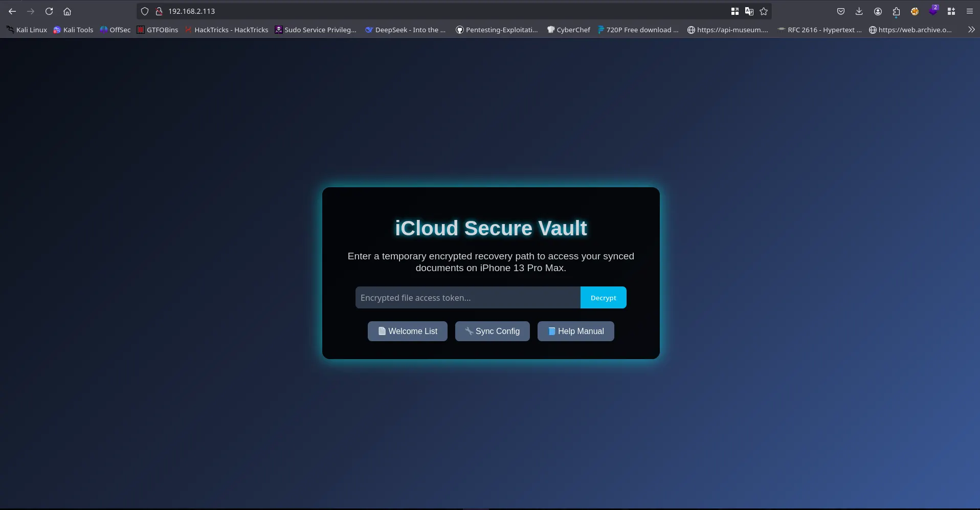Click the insecure connection padlock icon
Viewport: 980px width, 510px height.
point(159,11)
